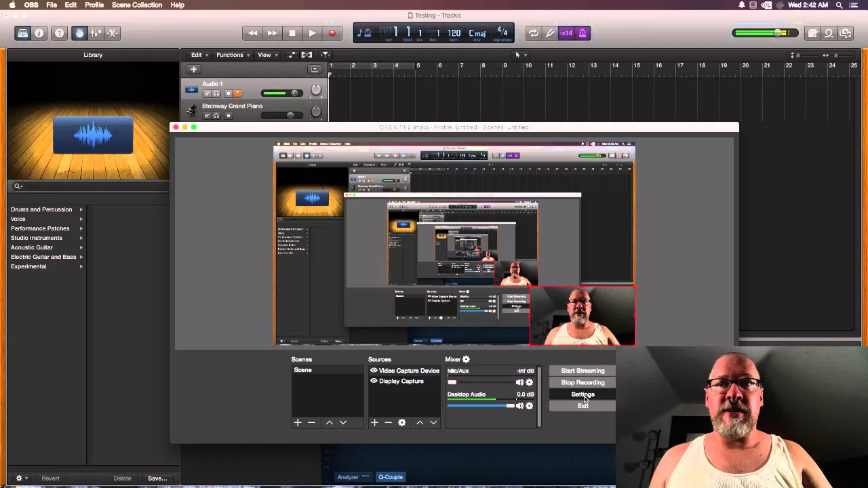Viewport: 868px width, 488px height.
Task: Click the add track plus button
Action: 193,69
